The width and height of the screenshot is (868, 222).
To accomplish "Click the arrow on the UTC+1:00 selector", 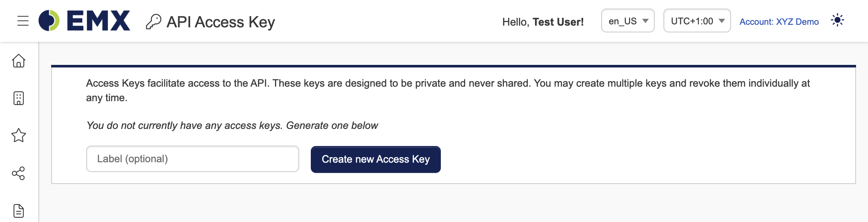I will pos(722,21).
